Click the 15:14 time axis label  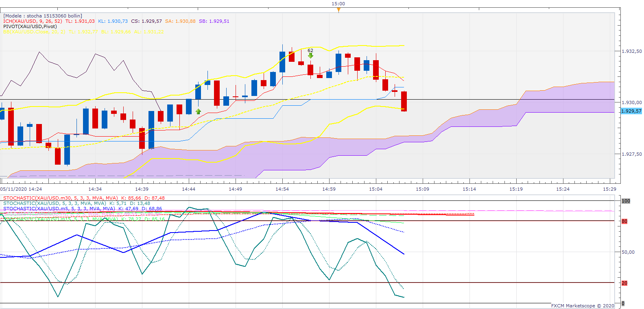pyautogui.click(x=469, y=189)
